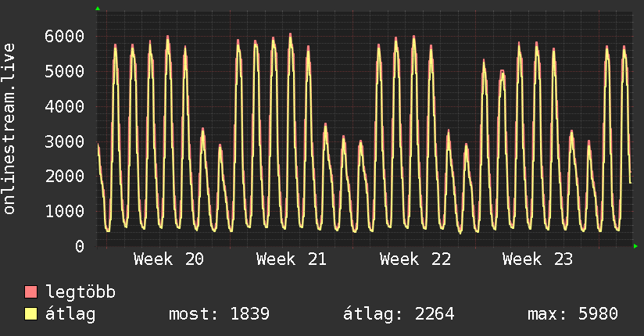Click the Week 23 axis label
The height and width of the screenshot is (336, 644).
tap(538, 259)
